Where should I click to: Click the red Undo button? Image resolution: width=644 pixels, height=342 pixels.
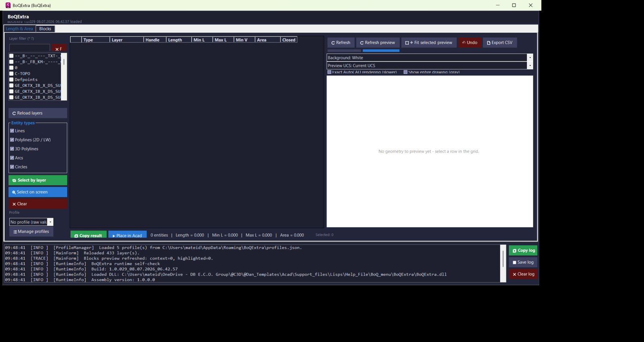[470, 43]
